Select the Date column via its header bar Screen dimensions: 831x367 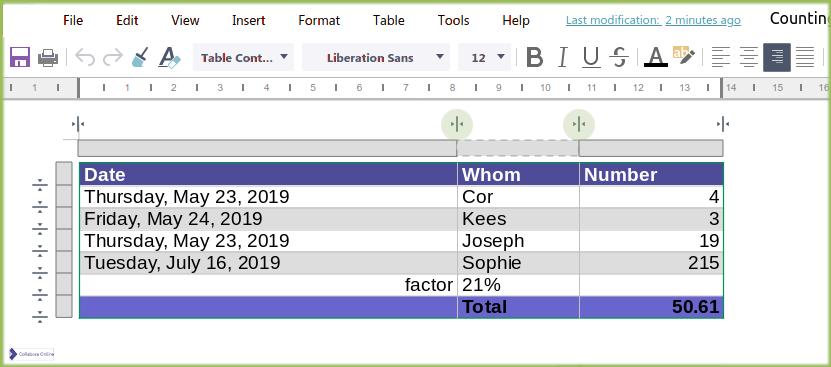point(267,148)
